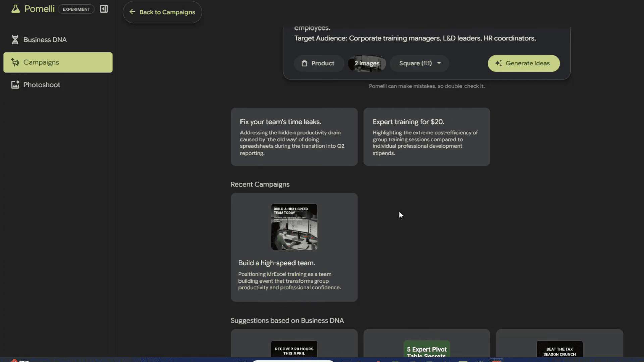Click the Pomelli brand name text
The width and height of the screenshot is (644, 362).
[39, 9]
